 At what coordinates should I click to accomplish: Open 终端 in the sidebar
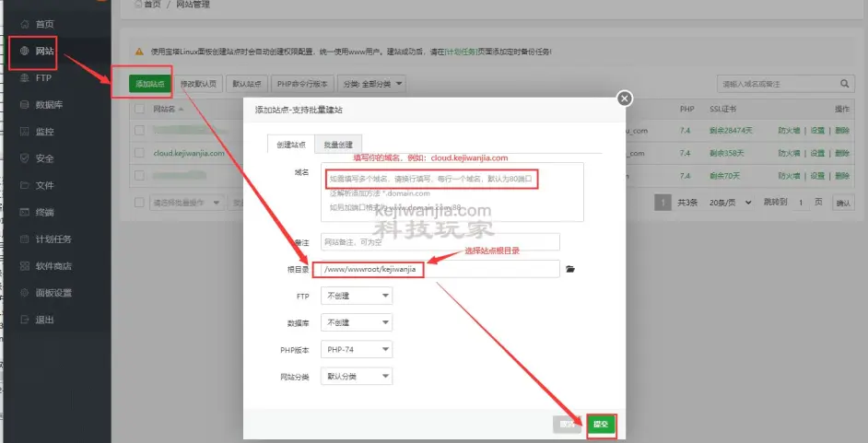(x=44, y=213)
